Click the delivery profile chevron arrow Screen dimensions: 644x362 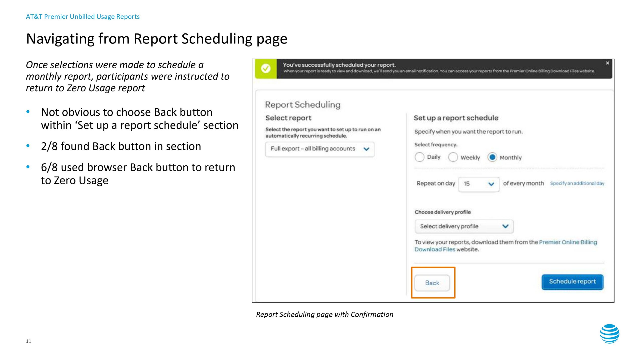click(x=505, y=226)
